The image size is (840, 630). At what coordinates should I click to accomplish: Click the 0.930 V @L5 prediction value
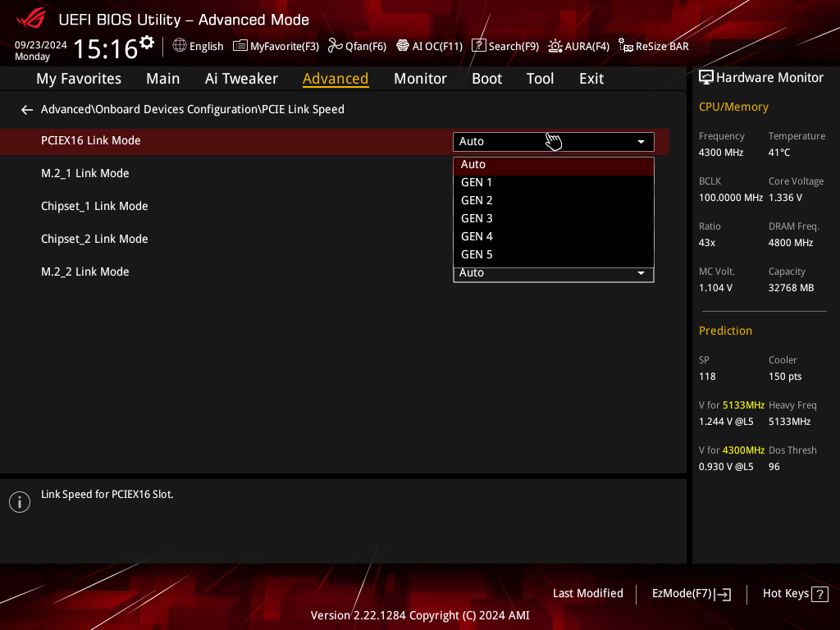726,467
